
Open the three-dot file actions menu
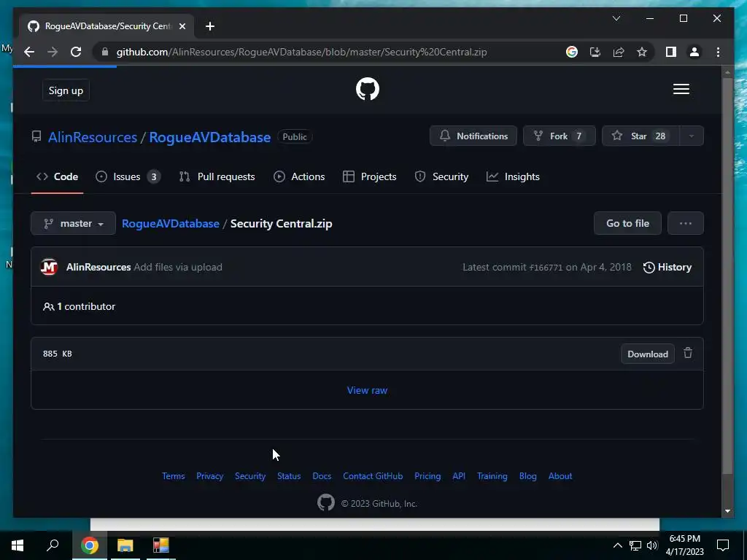click(x=686, y=223)
